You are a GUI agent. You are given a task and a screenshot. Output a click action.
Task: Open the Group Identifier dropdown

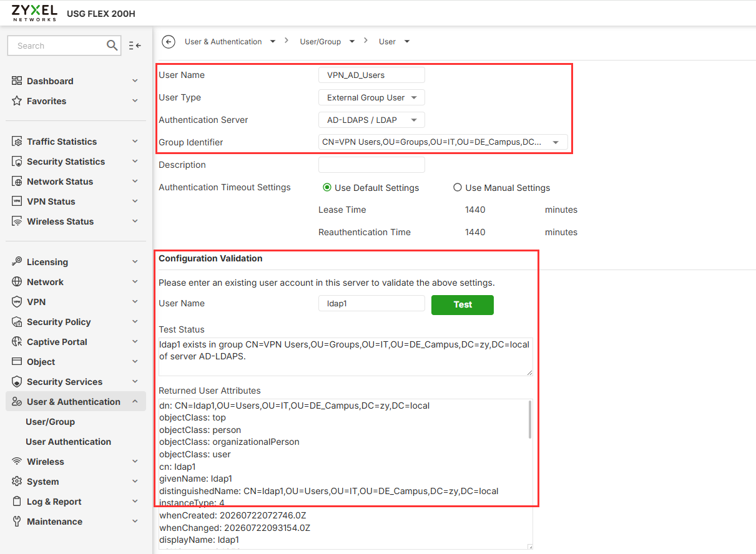pyautogui.click(x=443, y=142)
